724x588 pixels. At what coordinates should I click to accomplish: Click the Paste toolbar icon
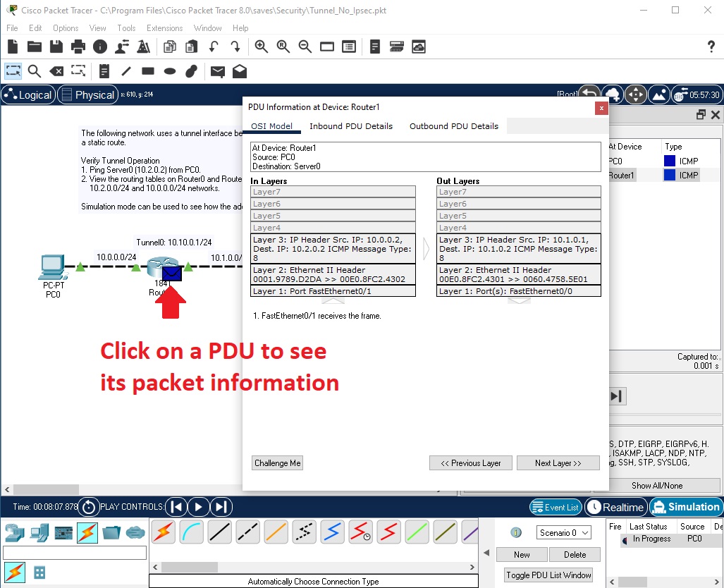(x=191, y=47)
